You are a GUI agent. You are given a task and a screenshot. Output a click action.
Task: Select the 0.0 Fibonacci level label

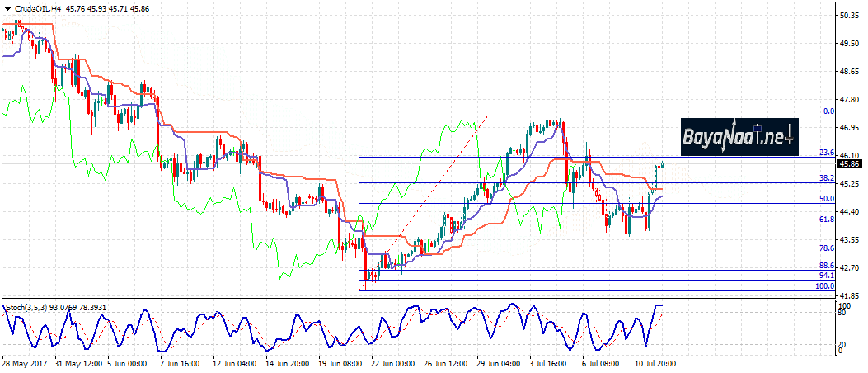[x=828, y=111]
